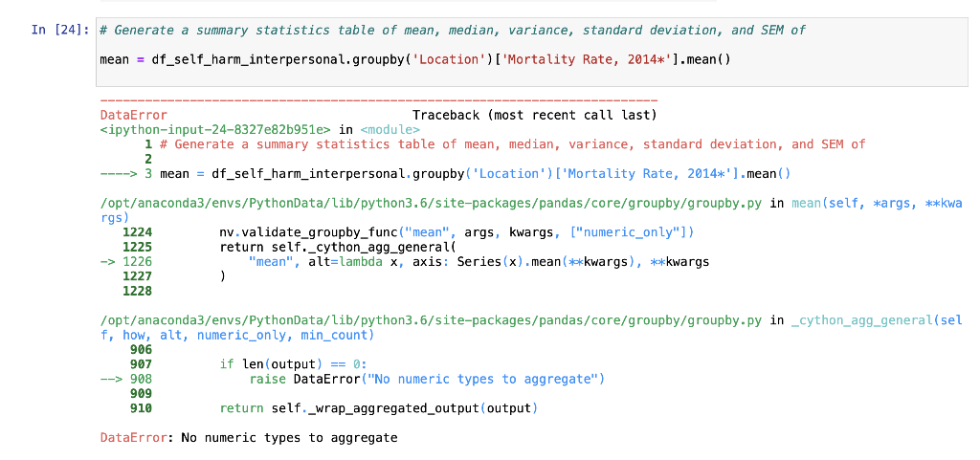Click line number 909 in the traceback
Image resolution: width=980 pixels, height=460 pixels.
pyautogui.click(x=141, y=394)
